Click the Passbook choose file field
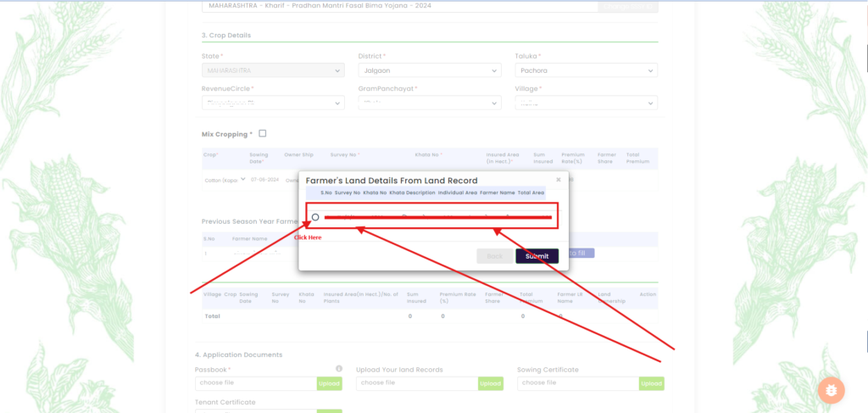868x413 pixels. pos(255,383)
